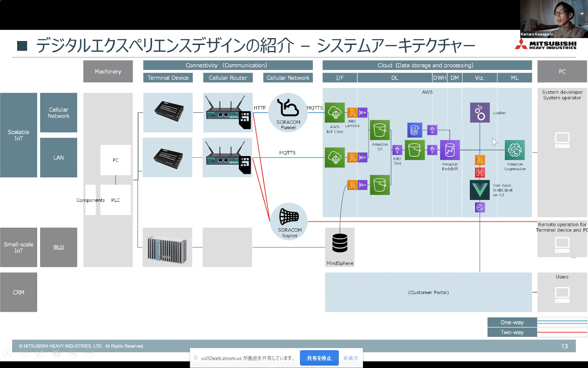
Task: Click computer icon under Users
Action: pos(562,295)
